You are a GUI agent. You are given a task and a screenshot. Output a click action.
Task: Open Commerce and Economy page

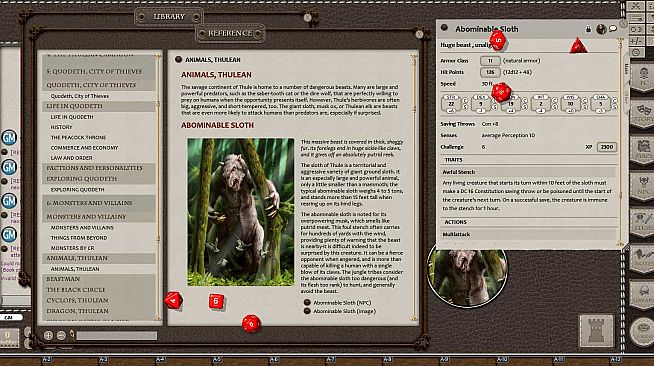[x=84, y=148]
